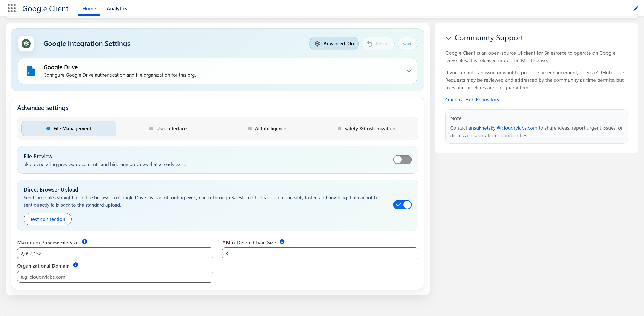Image resolution: width=644 pixels, height=316 pixels.
Task: Open the App Launcher grid icon
Action: click(12, 8)
